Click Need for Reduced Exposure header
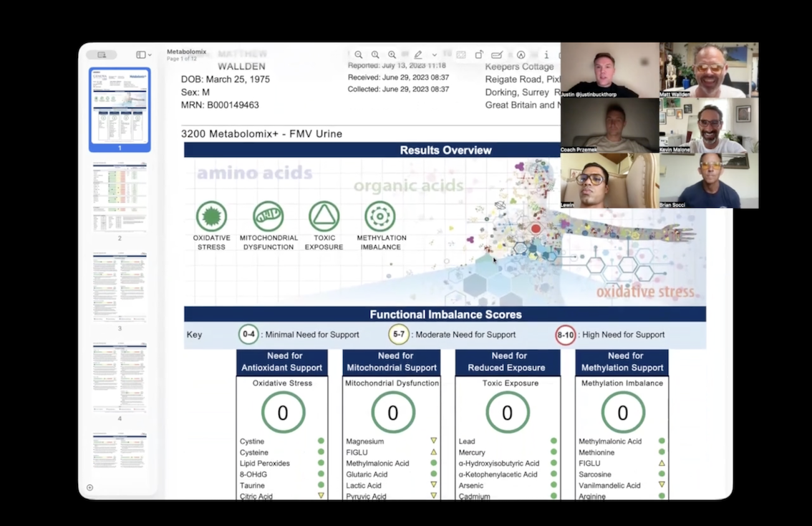 coord(508,362)
